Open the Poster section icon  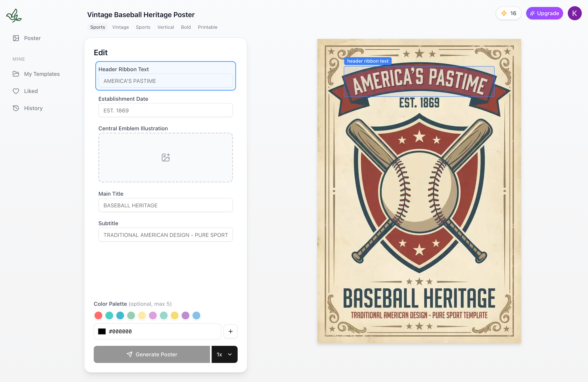(x=16, y=38)
